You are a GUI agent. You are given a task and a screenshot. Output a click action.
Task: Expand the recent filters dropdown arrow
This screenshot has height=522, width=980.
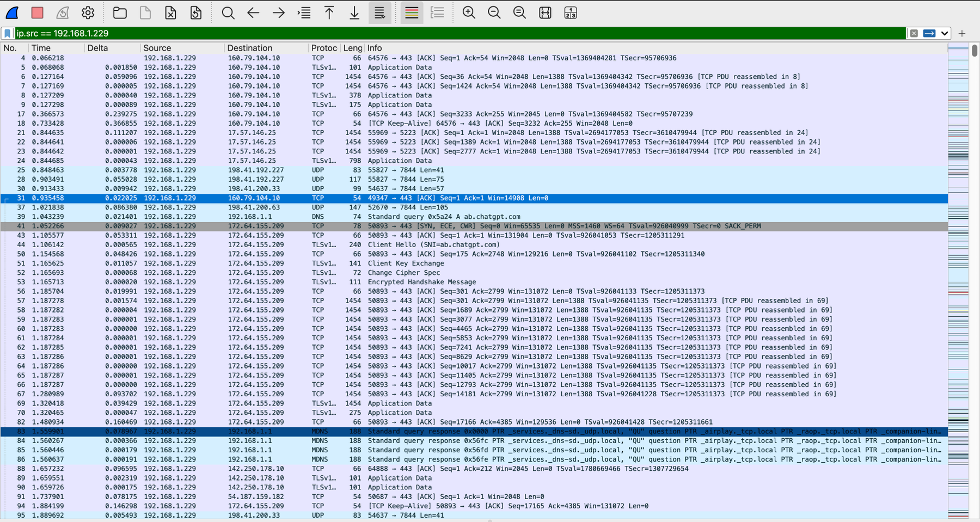(945, 33)
